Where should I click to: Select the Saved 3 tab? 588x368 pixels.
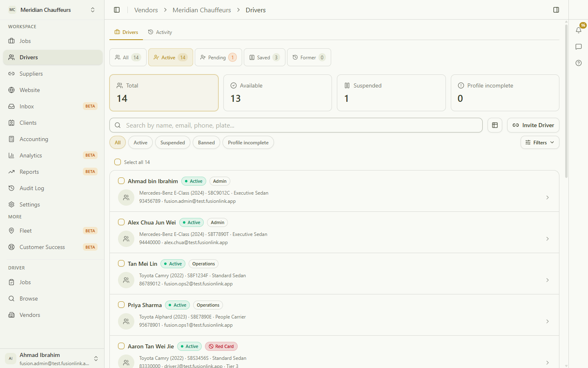[x=265, y=57]
